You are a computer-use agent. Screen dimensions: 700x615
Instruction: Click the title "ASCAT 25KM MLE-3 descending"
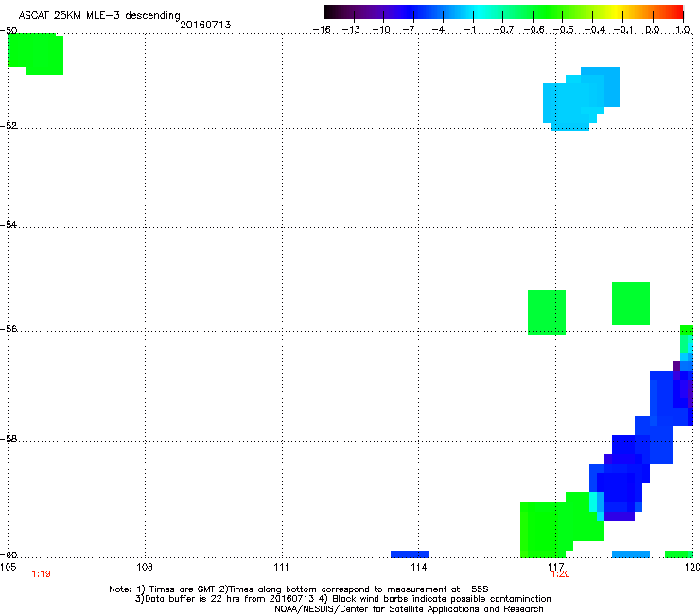[x=99, y=15]
